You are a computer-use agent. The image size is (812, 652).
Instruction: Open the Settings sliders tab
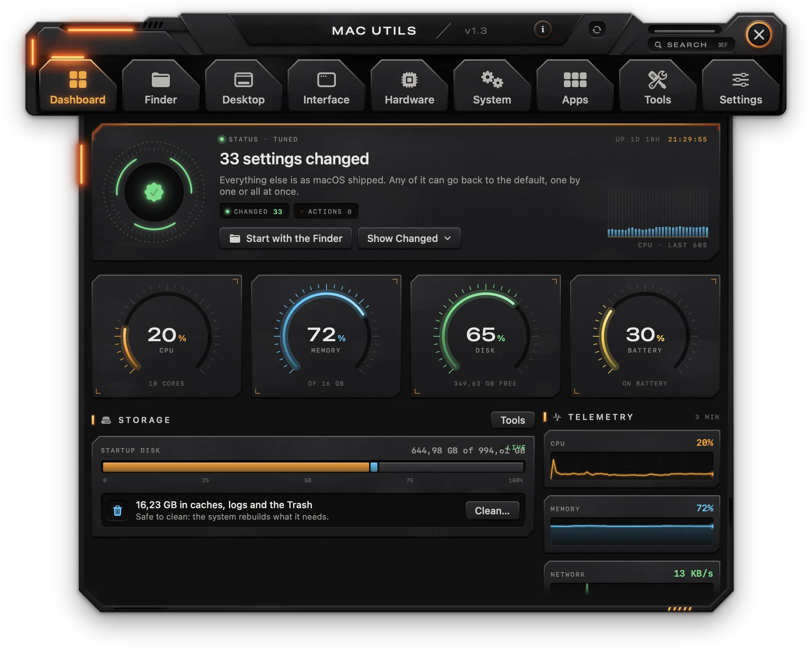coord(741,86)
